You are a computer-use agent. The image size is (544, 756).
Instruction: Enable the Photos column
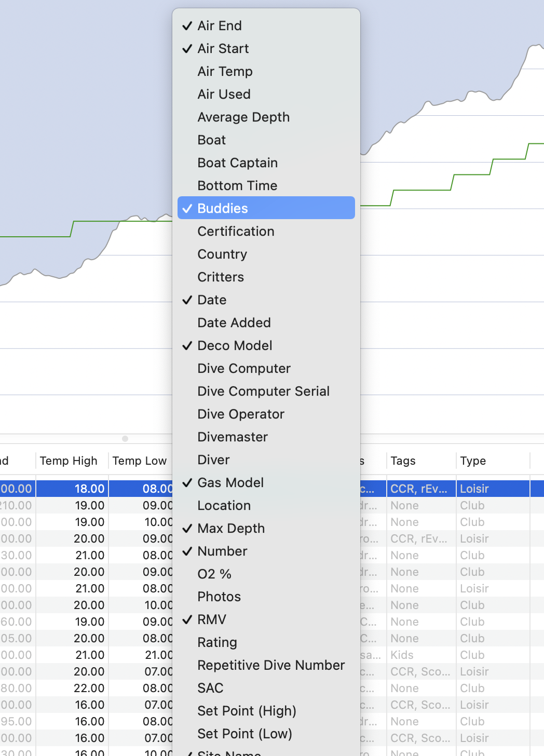(219, 597)
